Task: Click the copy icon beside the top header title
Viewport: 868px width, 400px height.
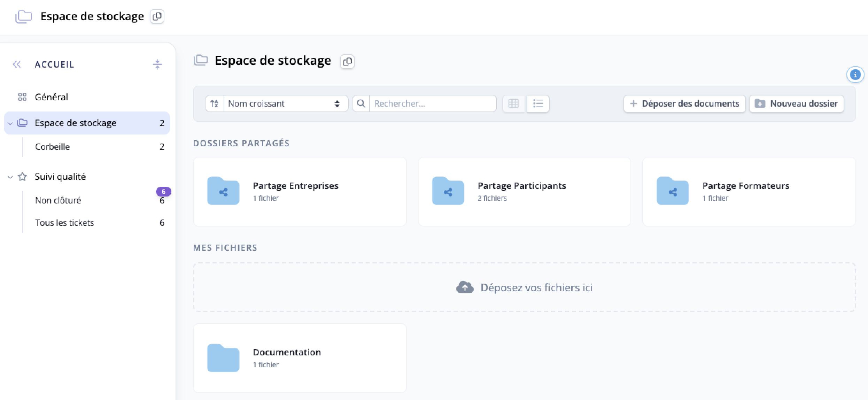Action: 157,16
